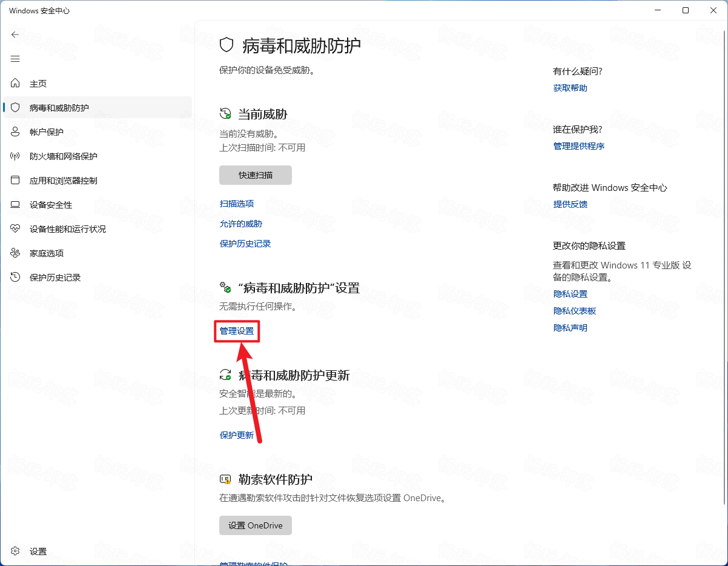Open 保护历史记录 link under 当前威胁
Viewport: 728px width, 566px height.
tap(245, 244)
